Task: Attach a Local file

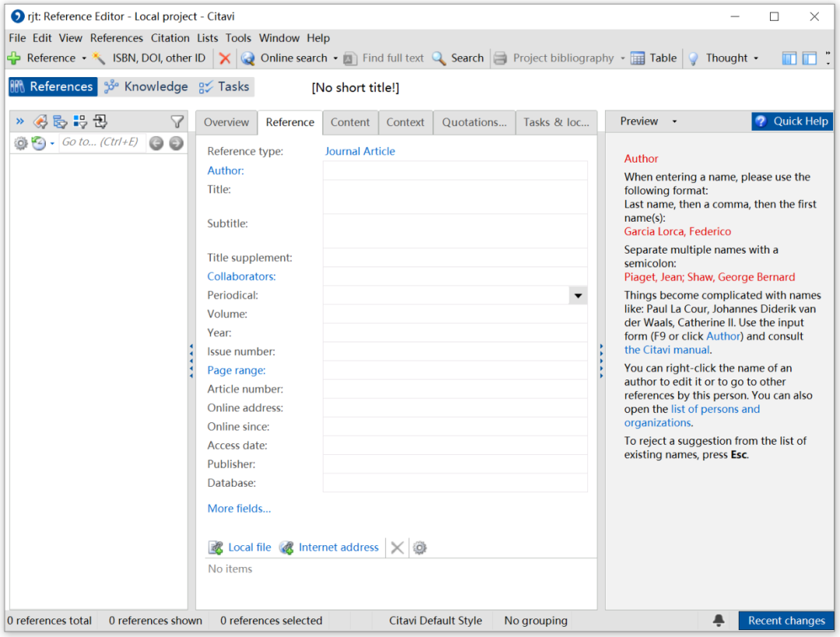Action: [240, 548]
